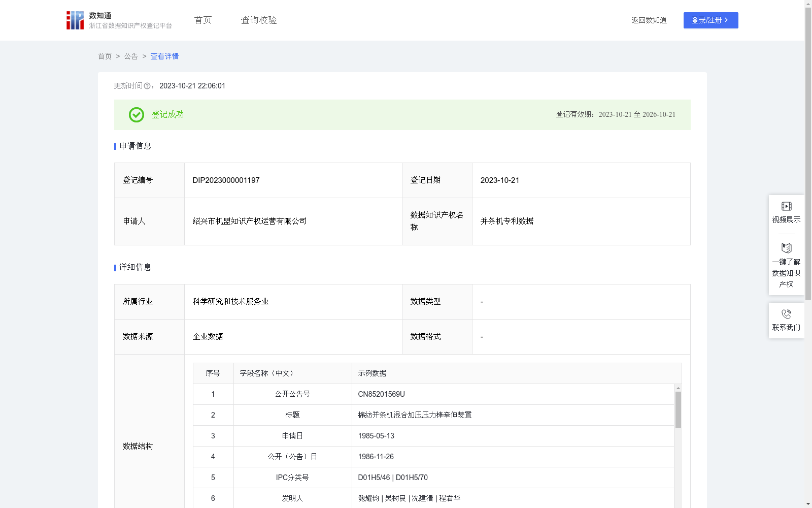The height and width of the screenshot is (508, 812).
Task: Click the main page vertical scrollbar thumb
Action: pyautogui.click(x=808, y=153)
